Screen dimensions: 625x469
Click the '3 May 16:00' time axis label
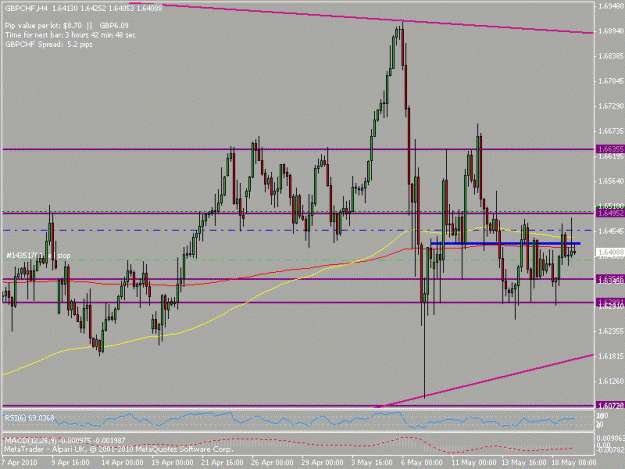(x=372, y=463)
